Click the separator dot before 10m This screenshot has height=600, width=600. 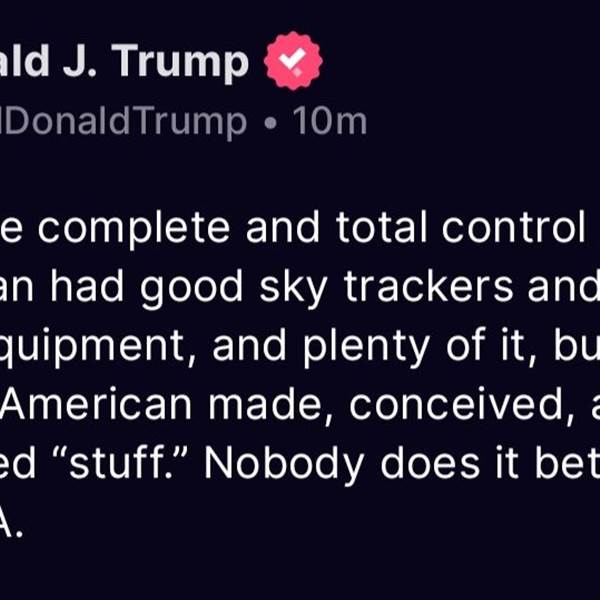(x=270, y=123)
